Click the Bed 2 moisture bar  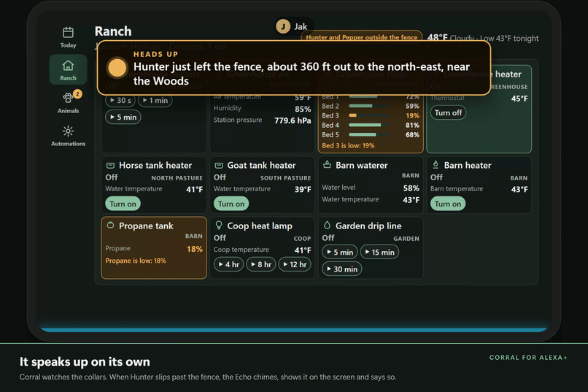[368, 106]
